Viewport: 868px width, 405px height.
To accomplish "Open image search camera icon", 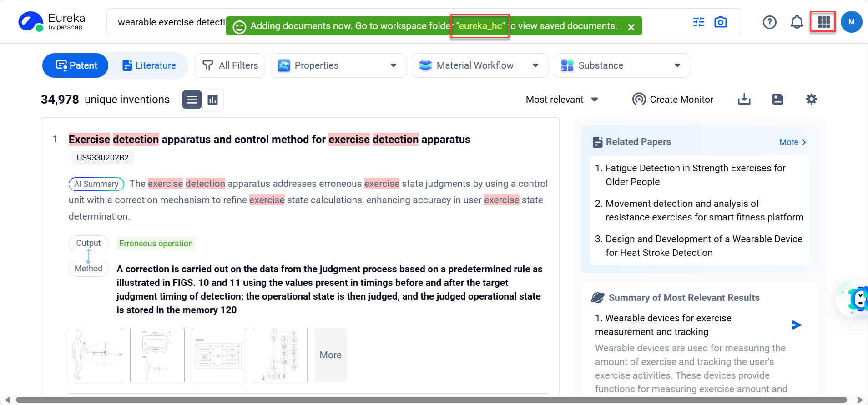I will tap(721, 22).
